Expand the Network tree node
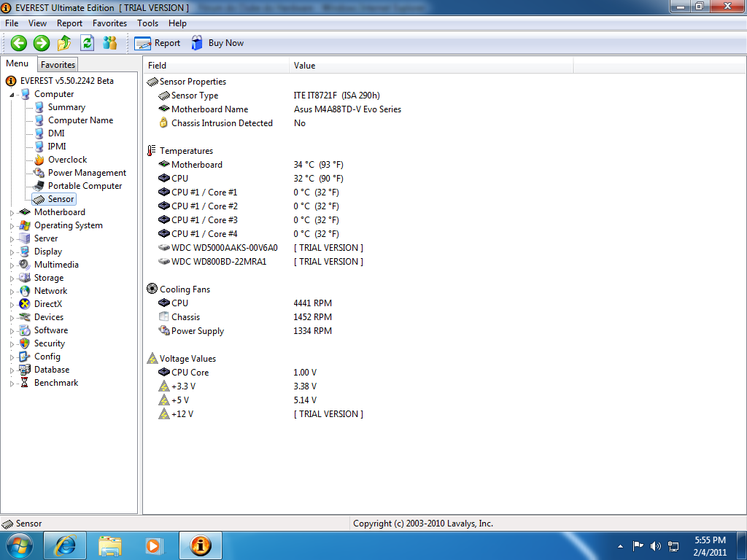Image resolution: width=747 pixels, height=560 pixels. [x=12, y=292]
